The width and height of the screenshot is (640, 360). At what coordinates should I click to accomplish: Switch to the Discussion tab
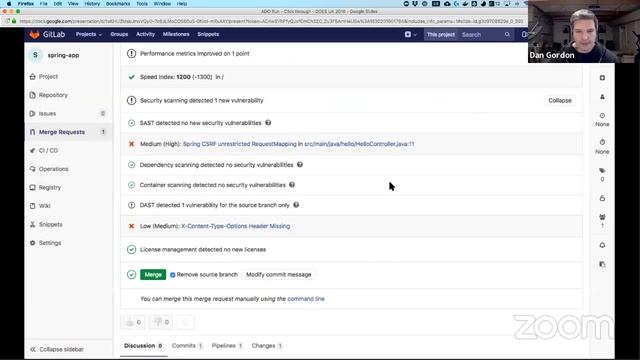(143, 346)
